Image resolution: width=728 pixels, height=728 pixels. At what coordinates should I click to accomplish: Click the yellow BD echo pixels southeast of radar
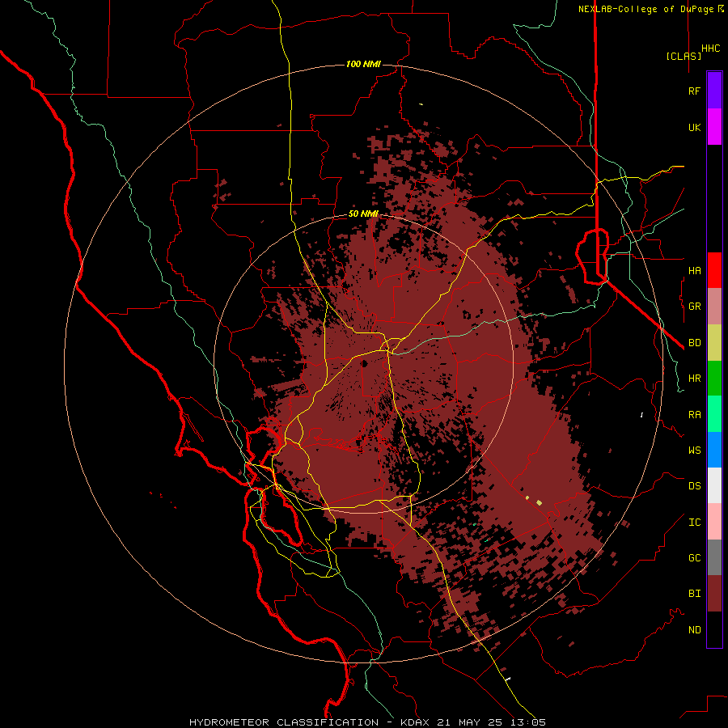point(539,502)
